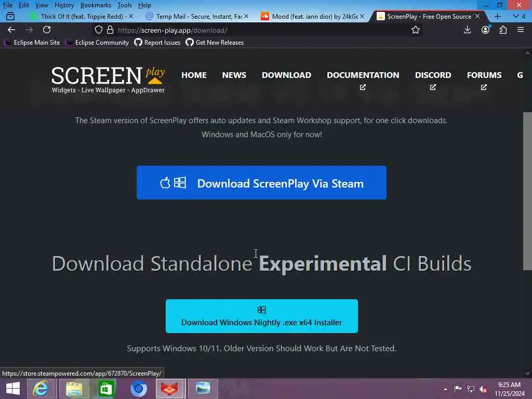Viewport: 532px width, 399px height.
Task: Open the extensions puzzle icon
Action: pyautogui.click(x=503, y=30)
